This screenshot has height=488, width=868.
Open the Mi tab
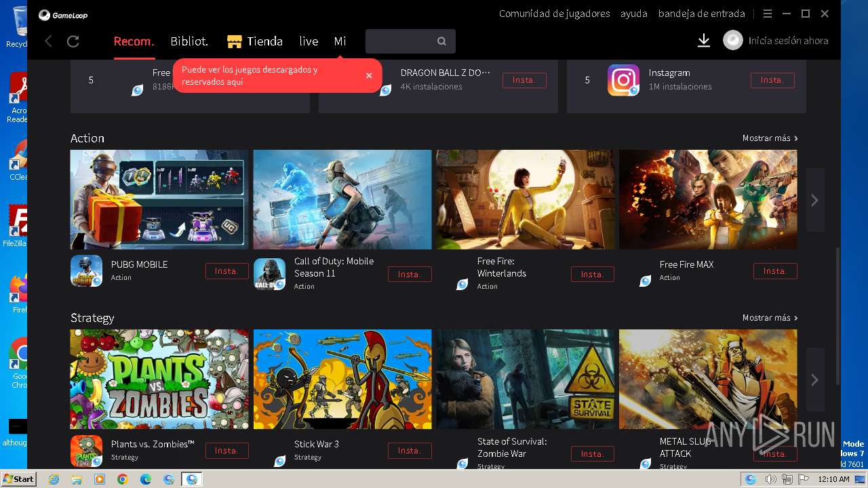pyautogui.click(x=340, y=41)
